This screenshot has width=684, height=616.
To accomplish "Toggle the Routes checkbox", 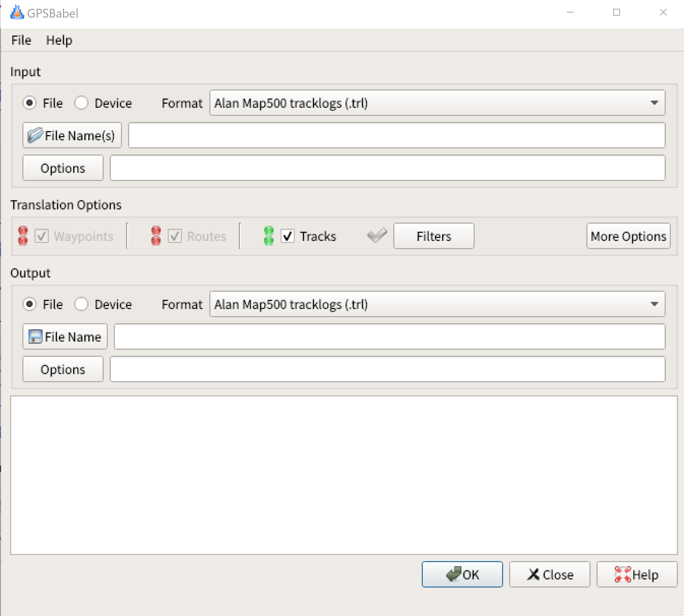I will [x=175, y=236].
